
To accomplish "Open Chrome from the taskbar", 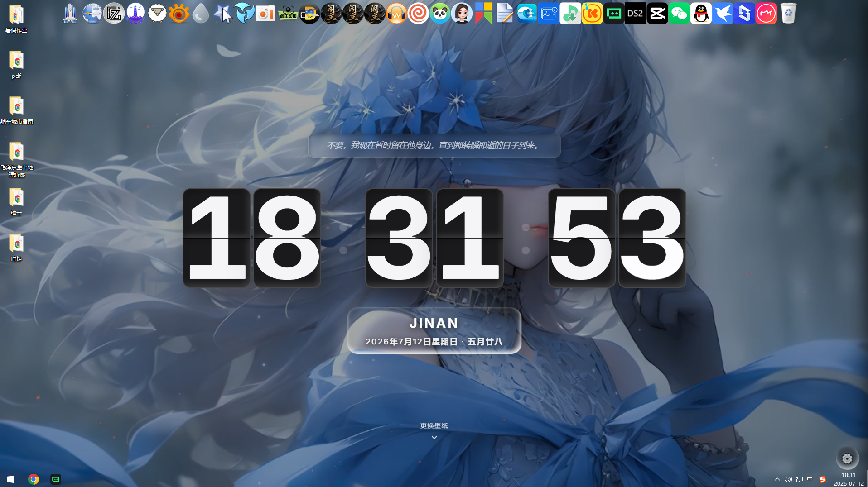I will (x=34, y=479).
